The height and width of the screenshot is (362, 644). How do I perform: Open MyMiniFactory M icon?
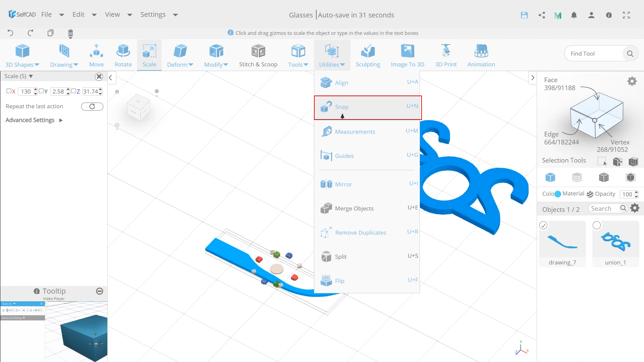(x=558, y=15)
